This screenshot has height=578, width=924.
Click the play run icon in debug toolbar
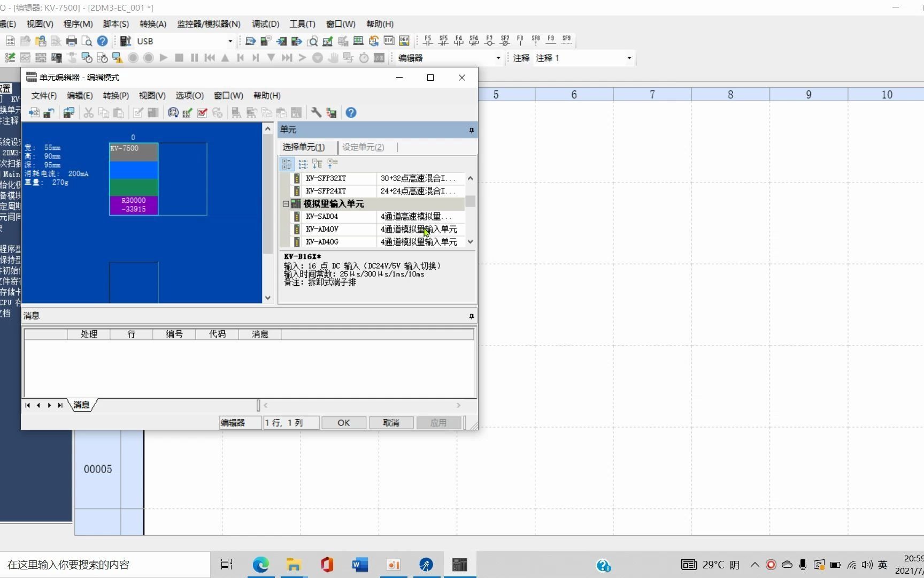coord(164,58)
